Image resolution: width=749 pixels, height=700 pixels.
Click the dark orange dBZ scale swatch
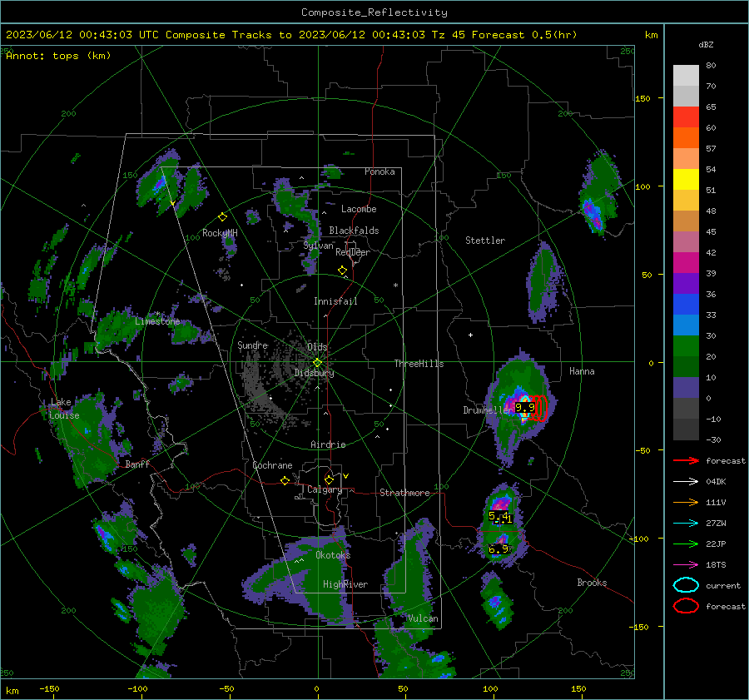[686, 137]
